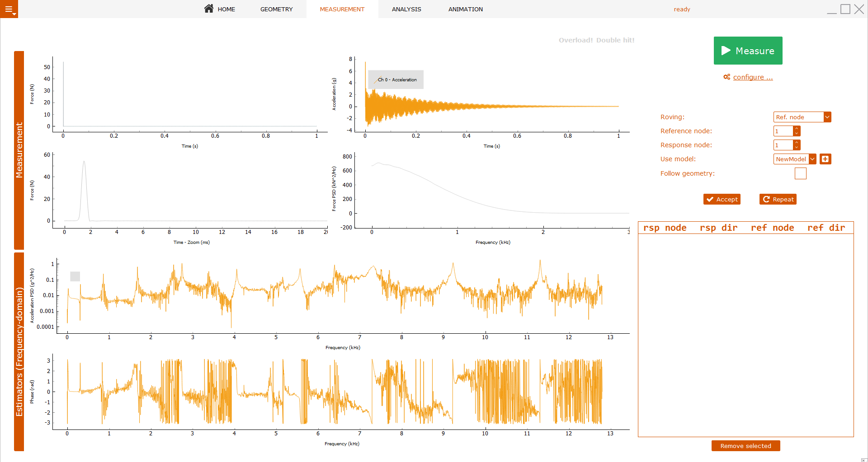
Task: Expand the Use model dropdown
Action: tap(812, 159)
